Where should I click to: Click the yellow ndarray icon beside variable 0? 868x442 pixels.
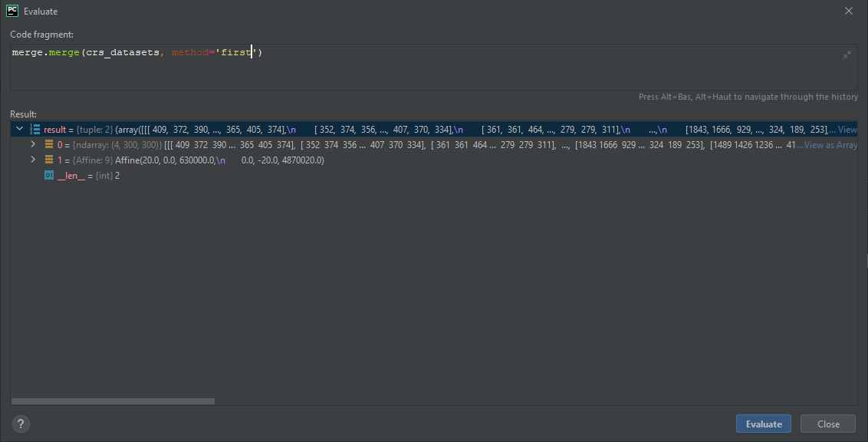pos(49,144)
